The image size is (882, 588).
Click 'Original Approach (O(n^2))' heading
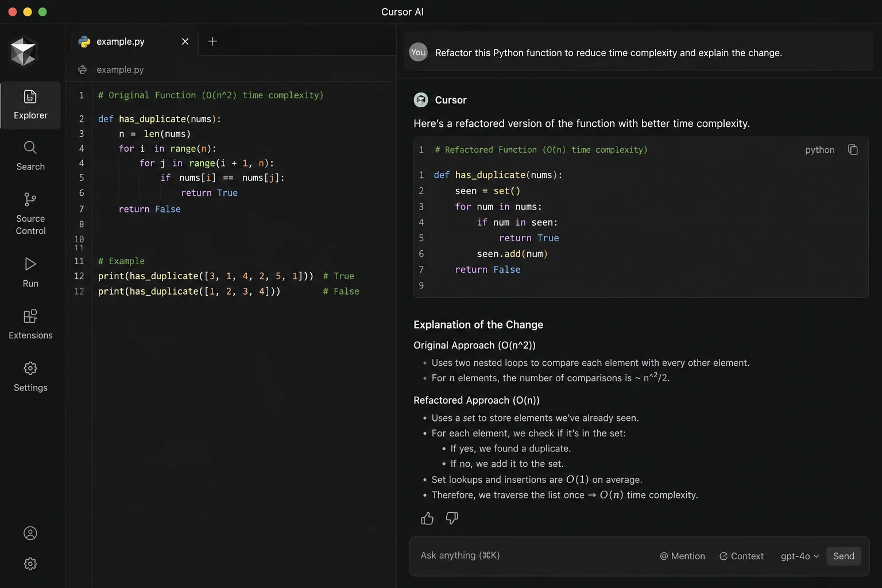(474, 345)
